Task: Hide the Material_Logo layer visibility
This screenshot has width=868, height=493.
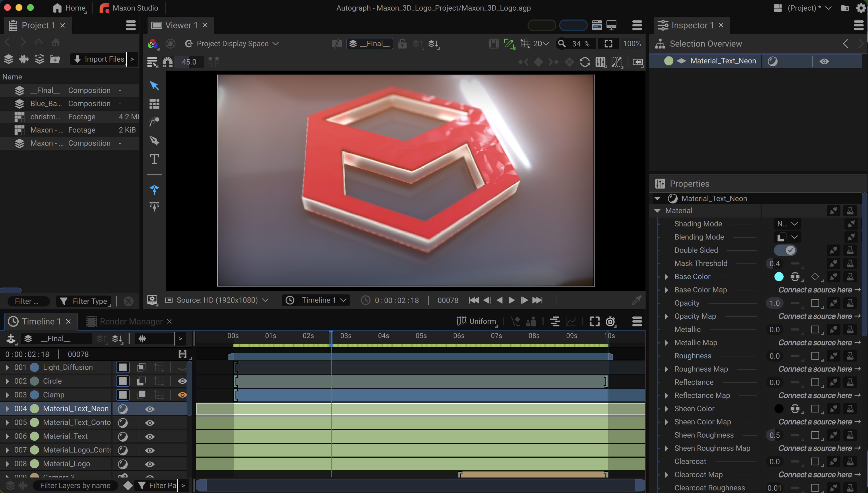Action: pos(150,464)
